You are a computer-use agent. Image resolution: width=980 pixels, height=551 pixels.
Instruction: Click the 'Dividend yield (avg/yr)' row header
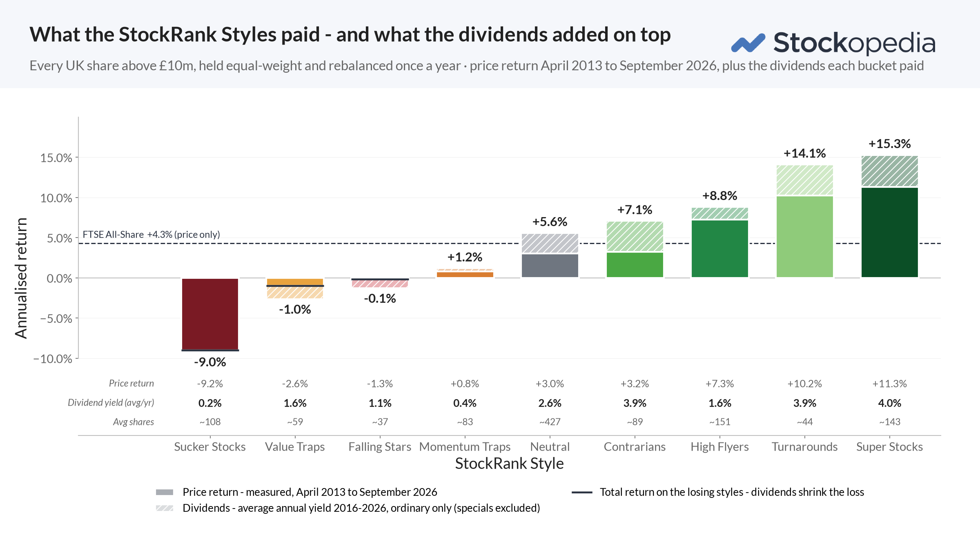coord(111,403)
